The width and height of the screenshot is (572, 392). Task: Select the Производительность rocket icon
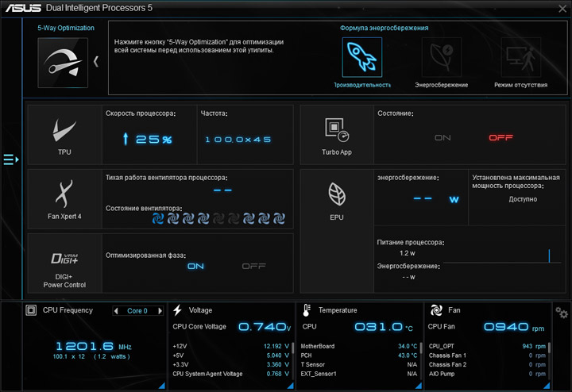[362, 57]
